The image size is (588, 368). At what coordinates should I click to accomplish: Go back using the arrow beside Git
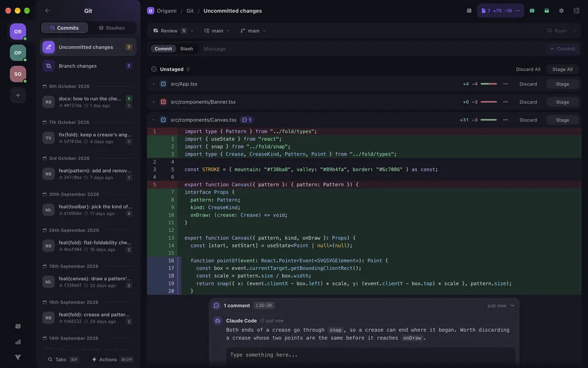click(47, 11)
